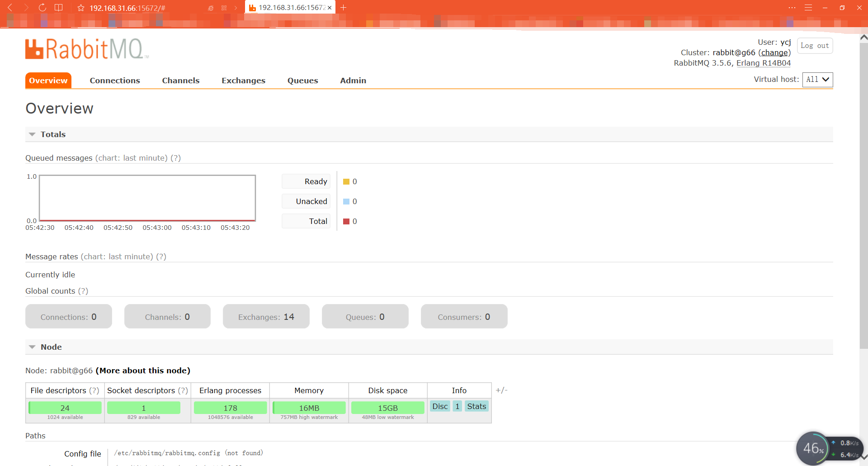868x466 pixels.
Task: Open reading mode book icon
Action: (x=58, y=8)
